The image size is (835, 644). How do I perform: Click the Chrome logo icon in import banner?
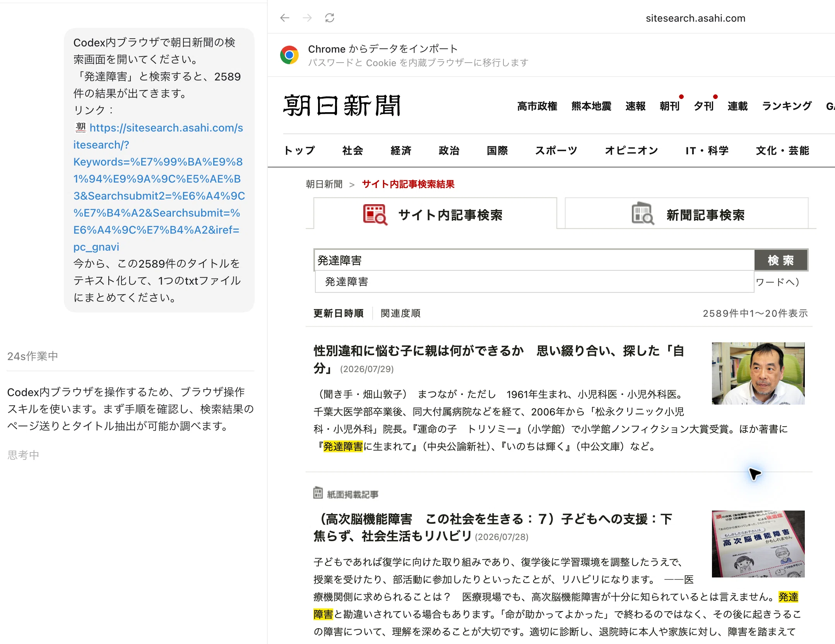click(x=289, y=55)
